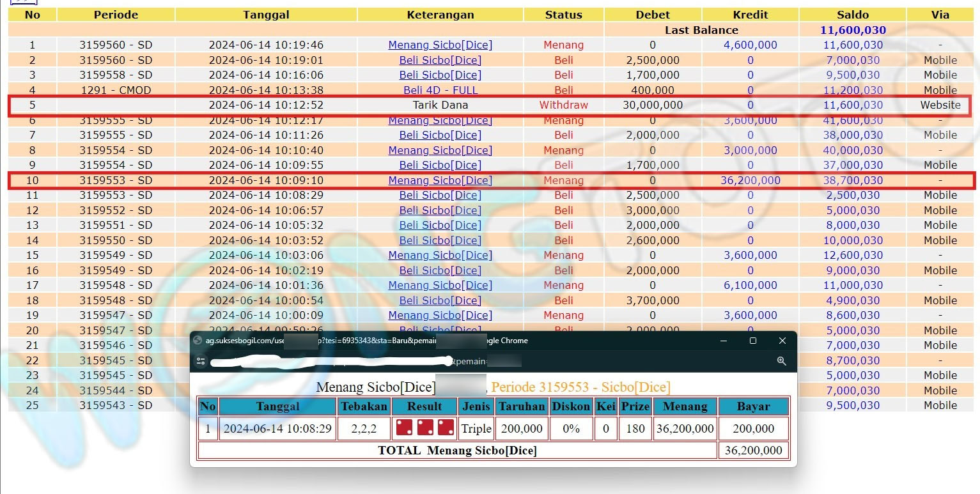Open Beli Sicbo[Dice] link in row 14

coord(440,240)
